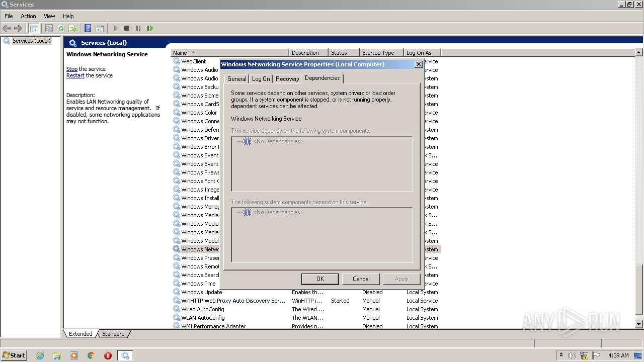Switch to the Standard view tab
644x362 pixels.
113,334
